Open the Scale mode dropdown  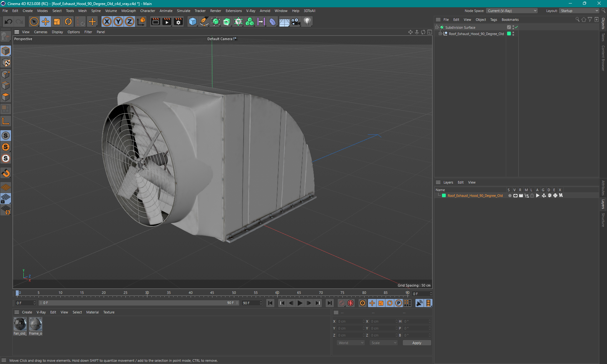(383, 343)
